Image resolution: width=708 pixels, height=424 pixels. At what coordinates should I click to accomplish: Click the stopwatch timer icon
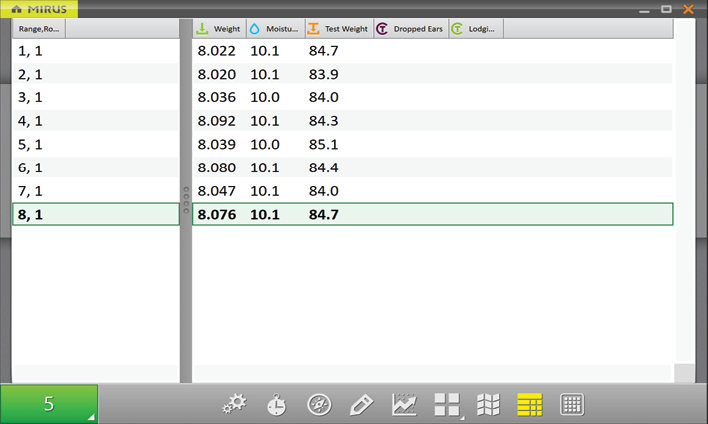[276, 404]
